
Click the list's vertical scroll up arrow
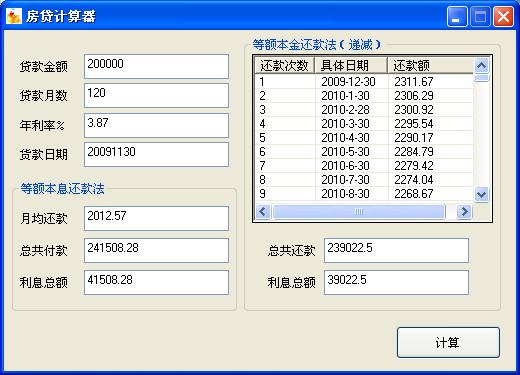pyautogui.click(x=481, y=65)
